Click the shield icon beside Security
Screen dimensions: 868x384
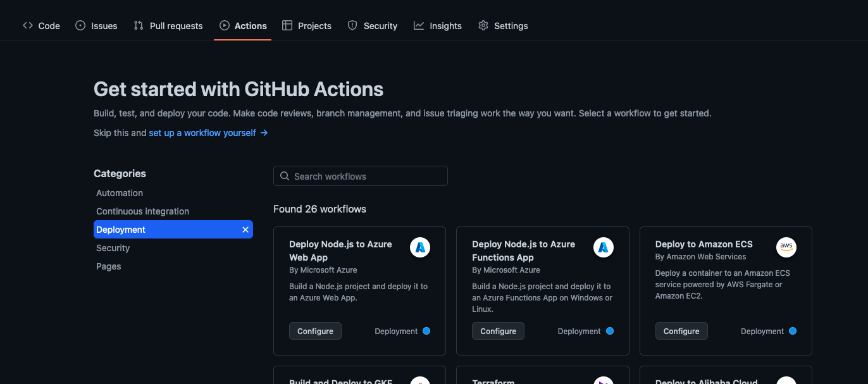coord(352,25)
